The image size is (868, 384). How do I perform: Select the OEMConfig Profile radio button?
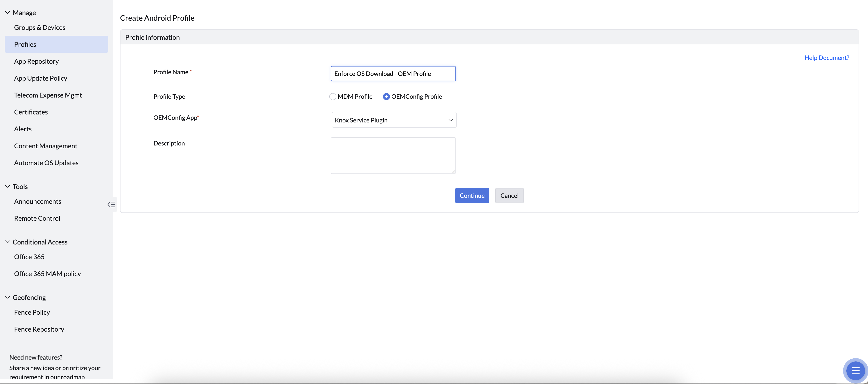coord(386,97)
